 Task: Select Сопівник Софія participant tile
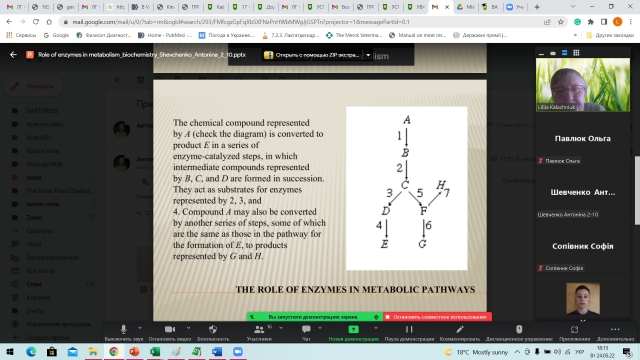point(583,246)
